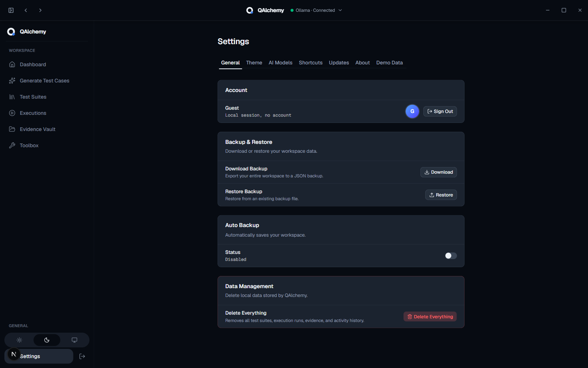Screen dimensions: 588x368
Task: Maximize the QAlchemy window
Action: pos(564,10)
